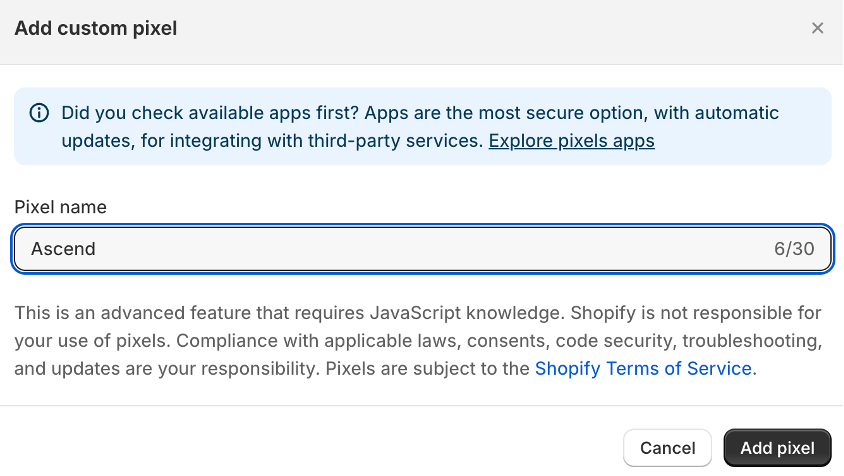The height and width of the screenshot is (476, 844).
Task: Focus the Pixel name text field
Action: coord(423,249)
